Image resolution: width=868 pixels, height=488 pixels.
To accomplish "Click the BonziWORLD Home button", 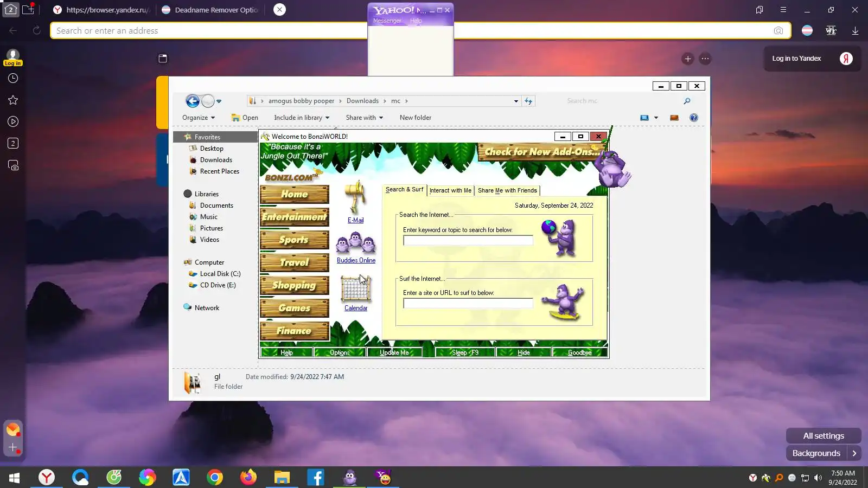I will click(295, 194).
